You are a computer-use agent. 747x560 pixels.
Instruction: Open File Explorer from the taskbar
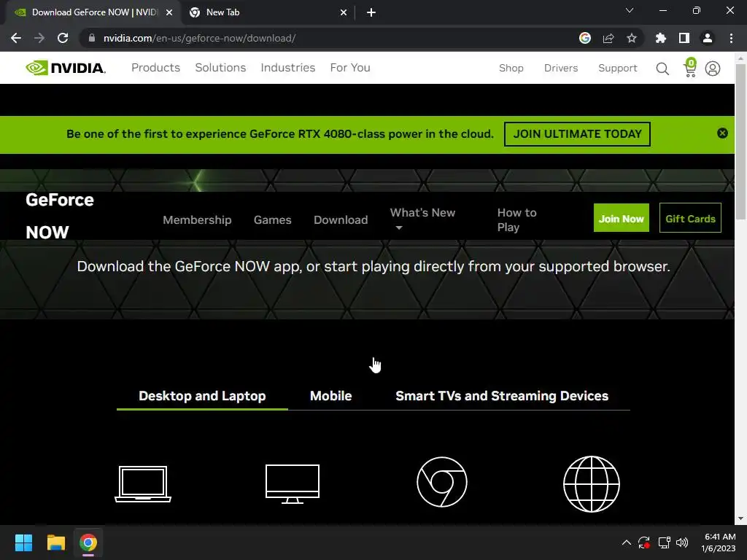pyautogui.click(x=55, y=542)
